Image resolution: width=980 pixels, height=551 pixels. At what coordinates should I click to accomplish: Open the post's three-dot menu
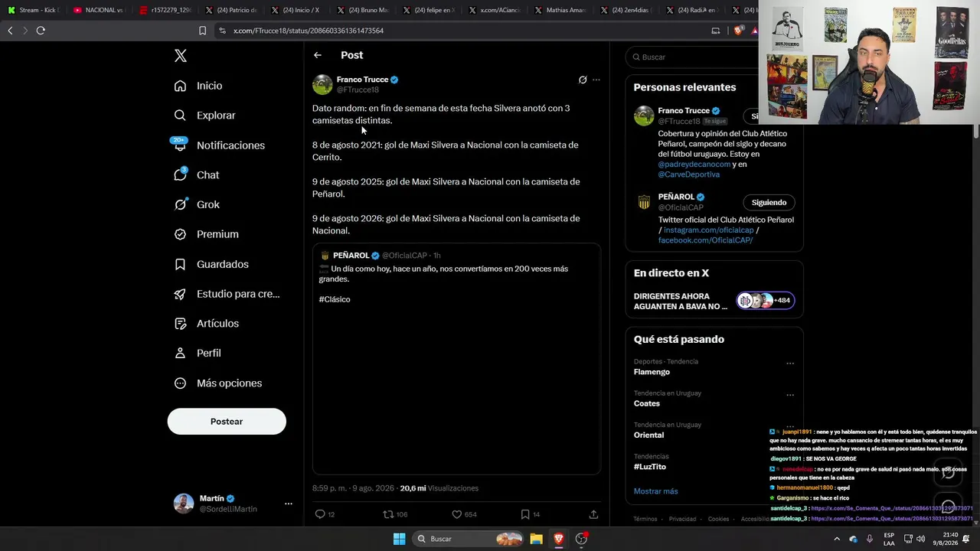[x=596, y=80]
